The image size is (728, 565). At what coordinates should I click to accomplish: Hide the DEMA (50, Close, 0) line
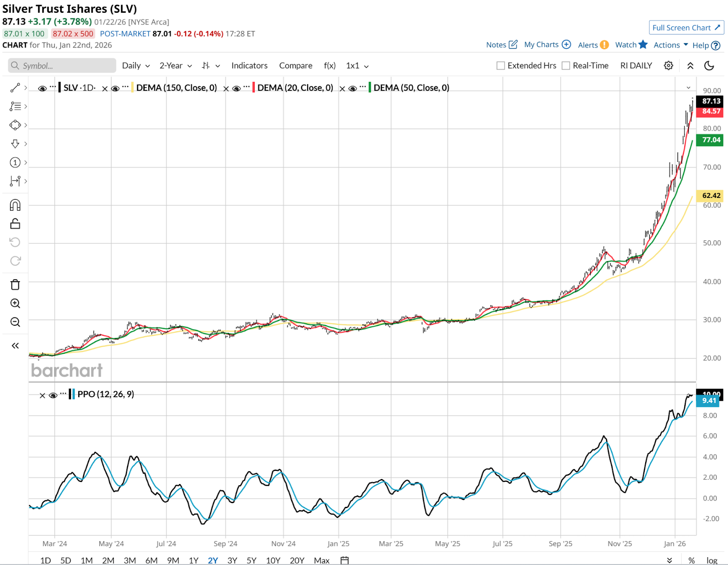point(353,88)
